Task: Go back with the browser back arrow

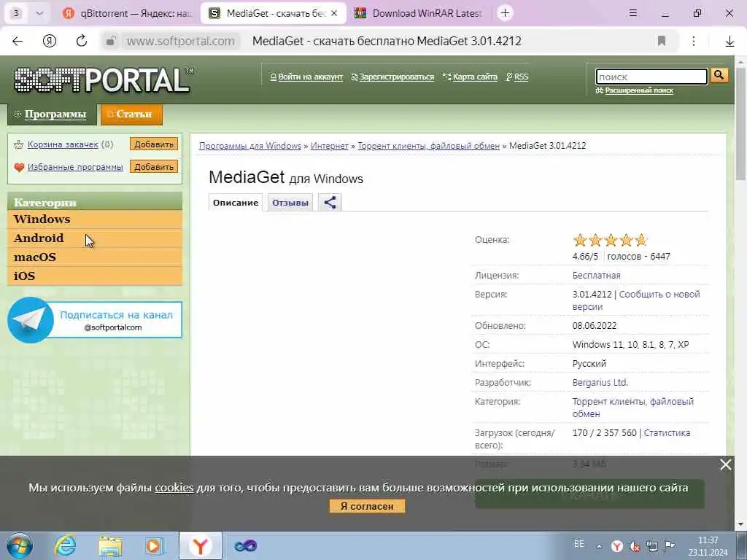Action: [x=18, y=42]
